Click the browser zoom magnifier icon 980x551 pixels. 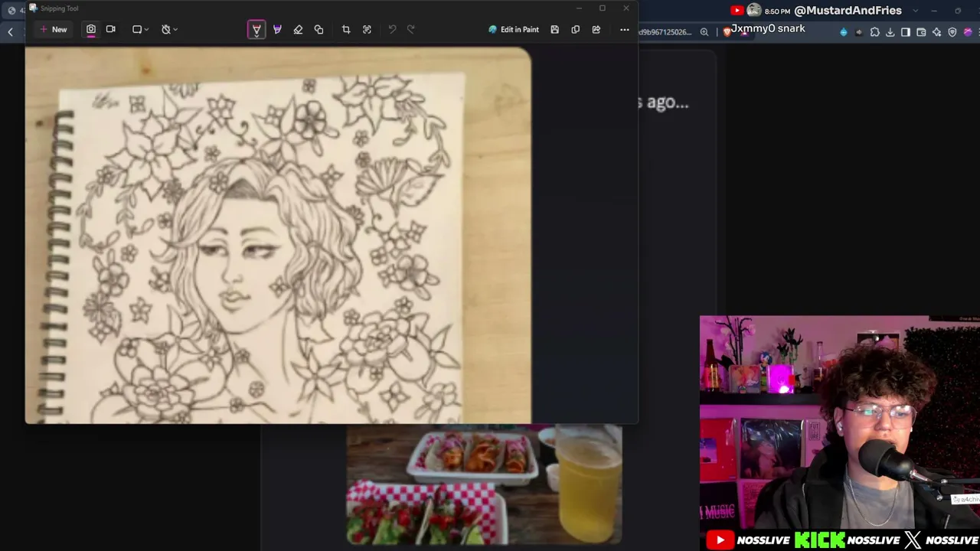coord(704,32)
